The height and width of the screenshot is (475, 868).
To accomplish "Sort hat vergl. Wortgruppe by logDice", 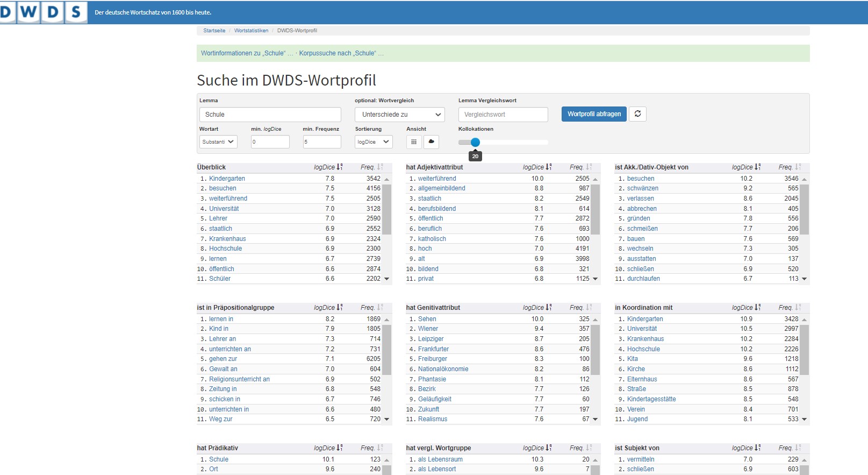I will pyautogui.click(x=537, y=448).
